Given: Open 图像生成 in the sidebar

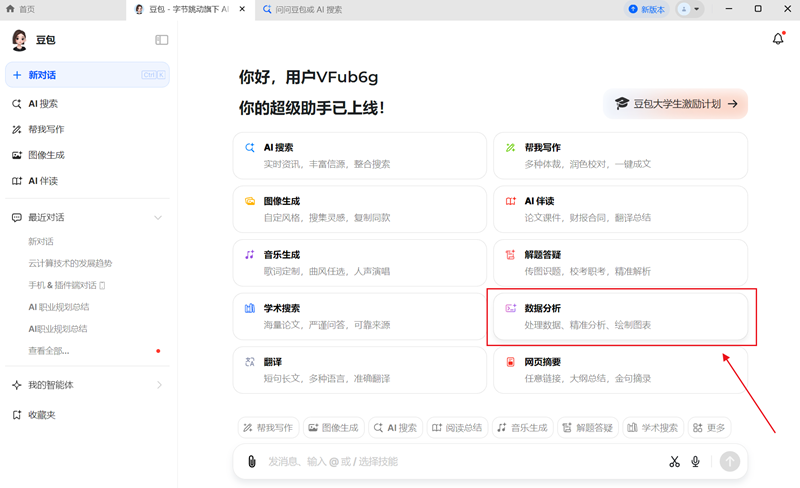Looking at the screenshot, I should 87,155.
